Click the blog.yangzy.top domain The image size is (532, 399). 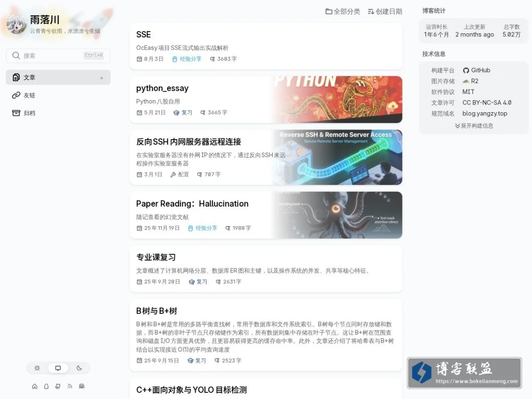pos(485,113)
